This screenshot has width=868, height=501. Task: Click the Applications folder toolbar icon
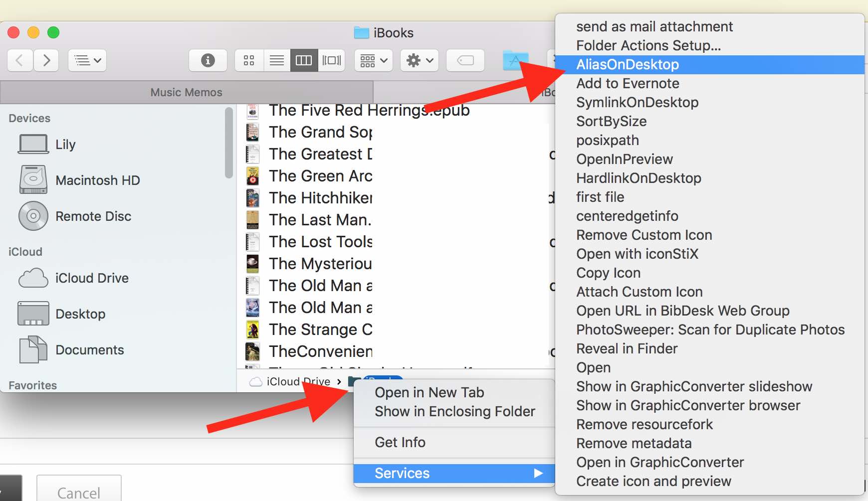tap(515, 61)
